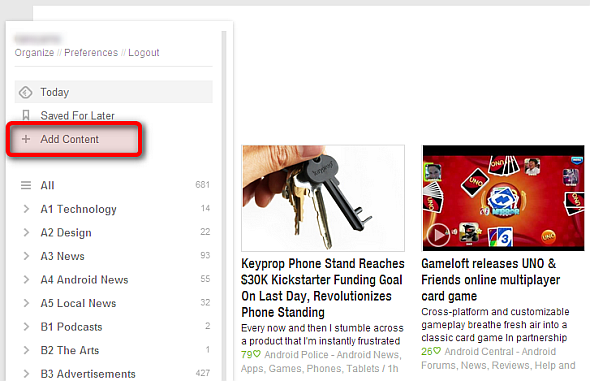
Task: Open the Preferences link
Action: pyautogui.click(x=91, y=53)
